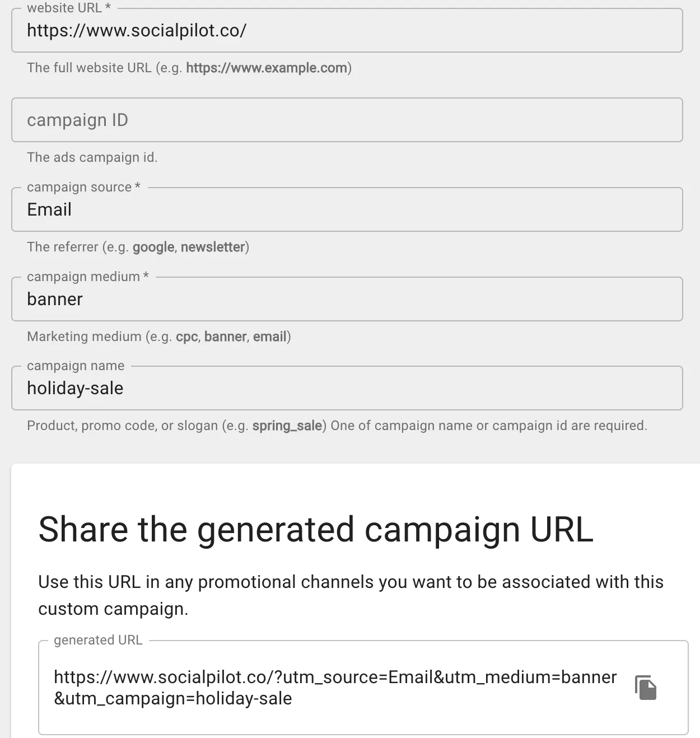Click the https://www.example.com example text
This screenshot has width=700, height=738.
click(x=266, y=68)
